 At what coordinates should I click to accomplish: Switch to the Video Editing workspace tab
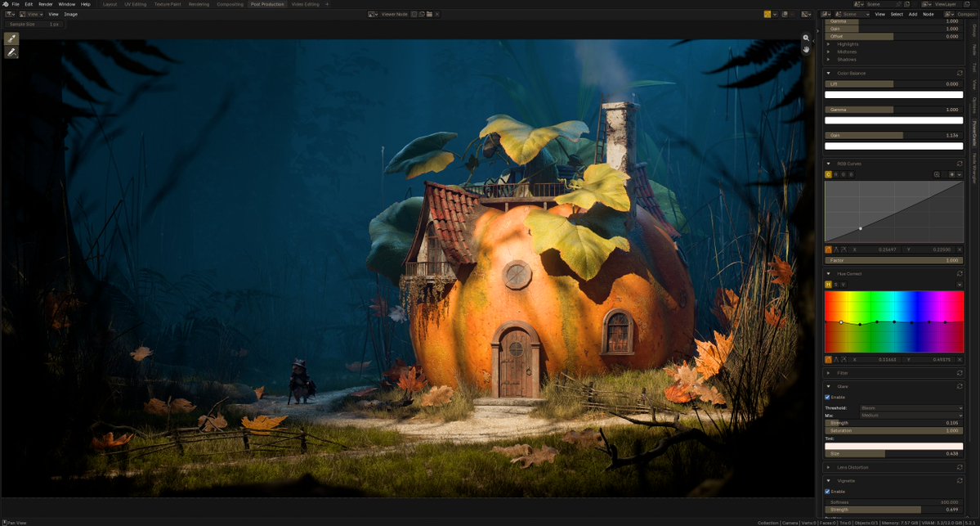pos(305,4)
